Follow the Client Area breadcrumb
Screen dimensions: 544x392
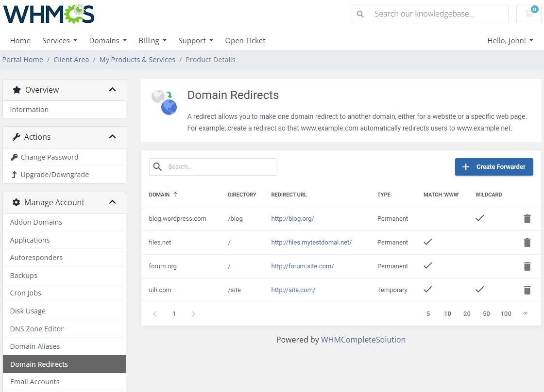click(71, 60)
